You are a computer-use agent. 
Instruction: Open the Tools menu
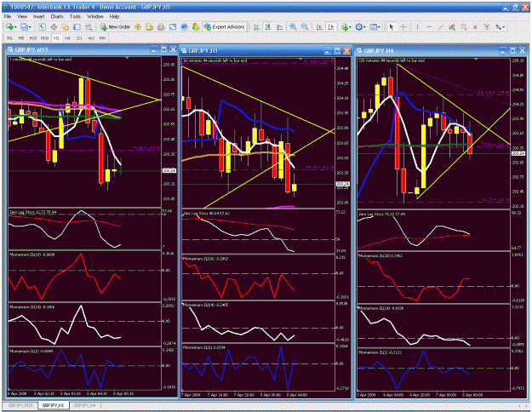click(x=75, y=16)
